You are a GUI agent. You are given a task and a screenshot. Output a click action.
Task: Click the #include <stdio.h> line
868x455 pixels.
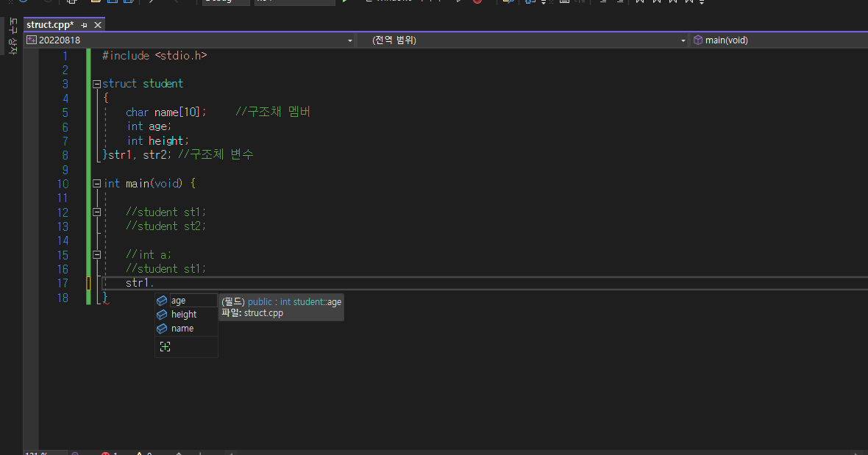click(x=154, y=56)
